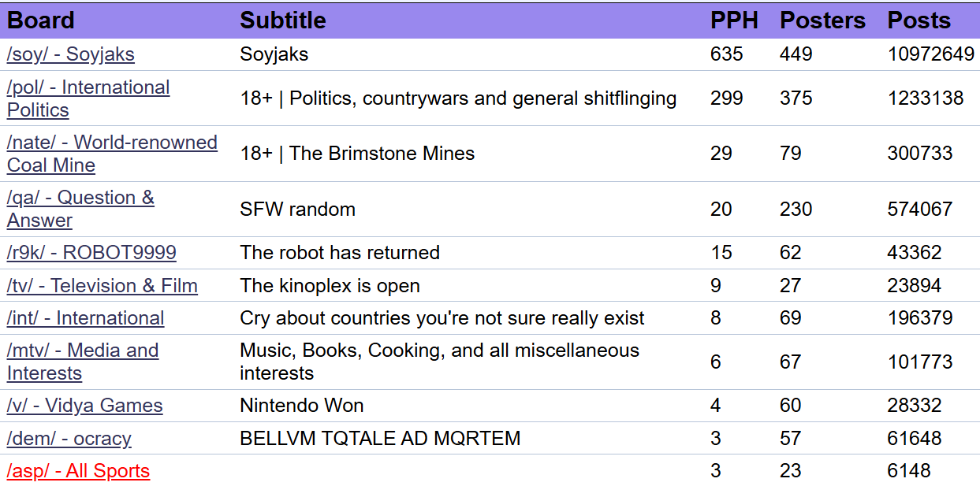980x486 pixels.
Task: Click the Soyjaks subtitle cell
Action: (x=274, y=54)
